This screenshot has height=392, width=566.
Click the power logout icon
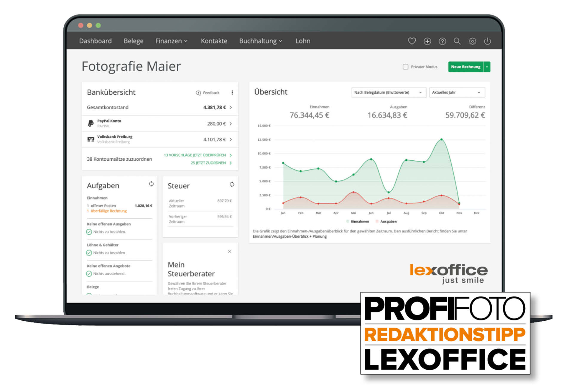pyautogui.click(x=487, y=41)
